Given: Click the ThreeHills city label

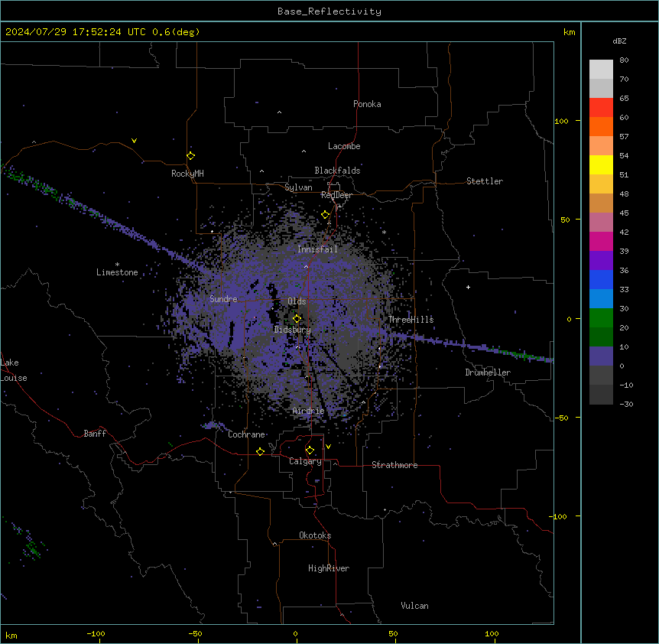Looking at the screenshot, I should click(x=411, y=320).
